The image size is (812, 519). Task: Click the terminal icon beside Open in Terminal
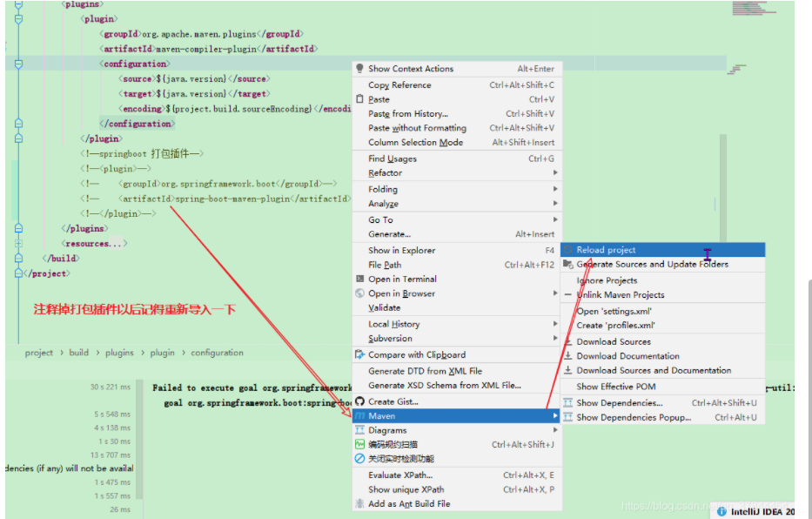pyautogui.click(x=360, y=279)
